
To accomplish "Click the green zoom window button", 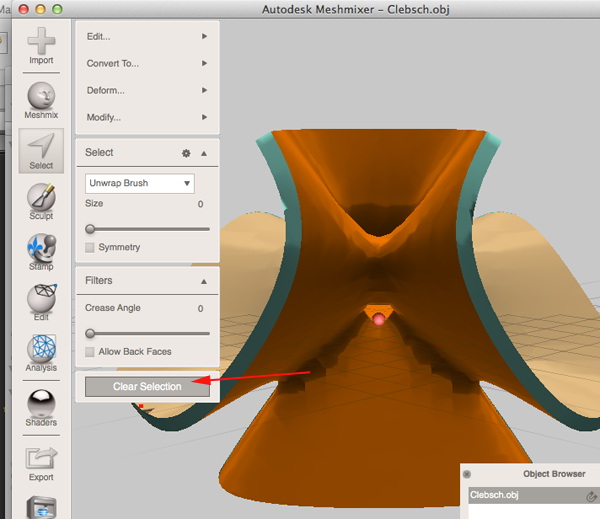I will coord(57,9).
